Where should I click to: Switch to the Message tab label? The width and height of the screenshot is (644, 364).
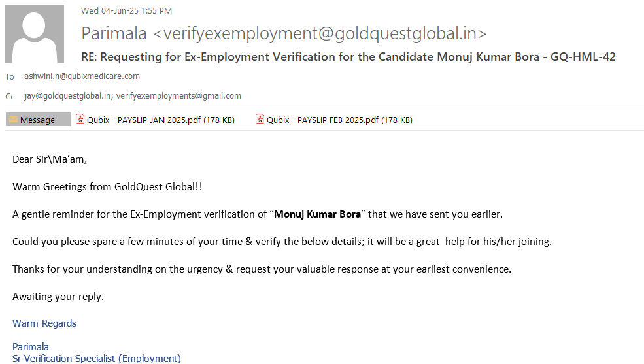(x=38, y=120)
